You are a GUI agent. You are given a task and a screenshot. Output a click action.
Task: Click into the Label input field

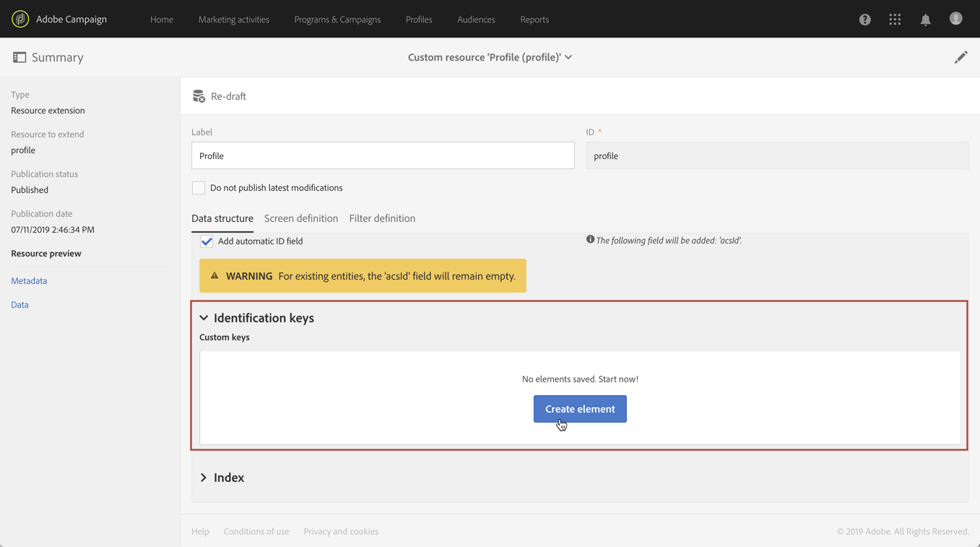pos(383,156)
